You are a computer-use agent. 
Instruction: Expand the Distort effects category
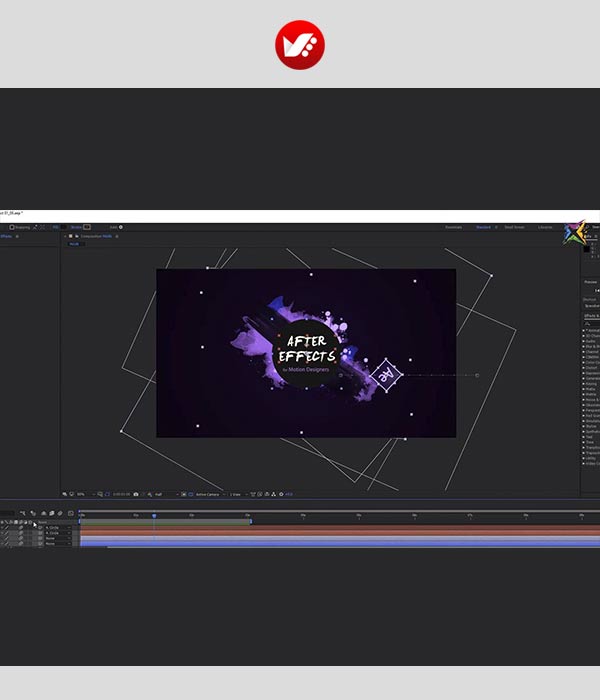pyautogui.click(x=583, y=368)
